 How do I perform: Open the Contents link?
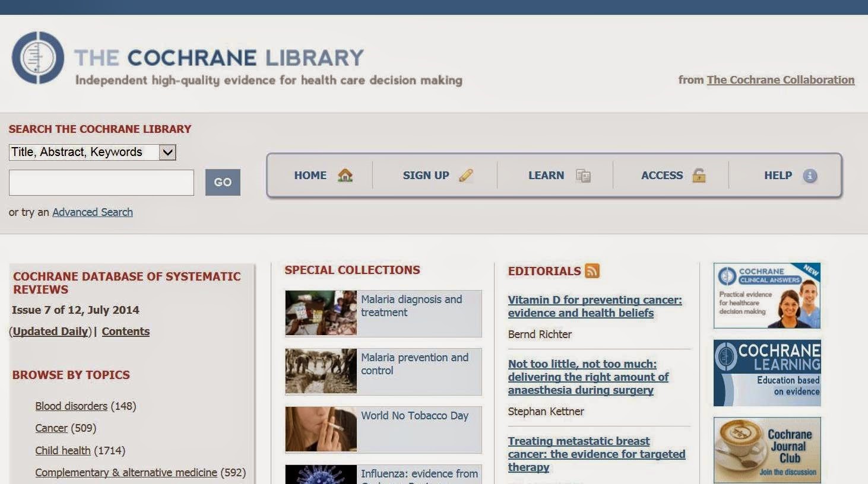click(x=125, y=331)
